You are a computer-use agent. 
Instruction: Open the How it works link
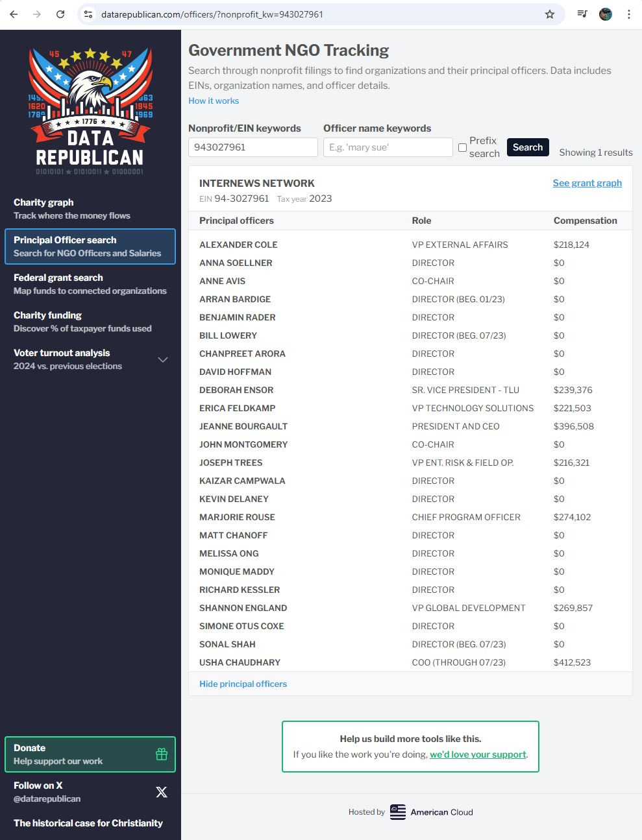214,101
